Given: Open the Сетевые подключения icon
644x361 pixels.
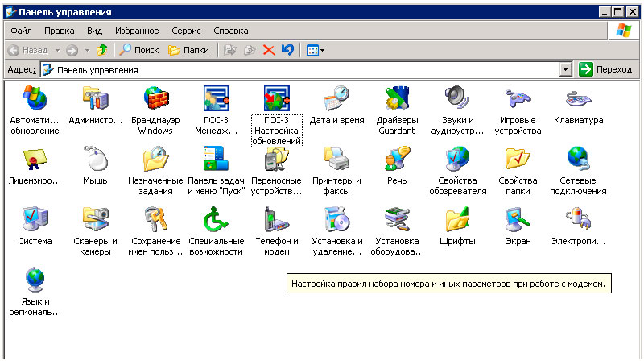Looking at the screenshot, I should click(578, 159).
